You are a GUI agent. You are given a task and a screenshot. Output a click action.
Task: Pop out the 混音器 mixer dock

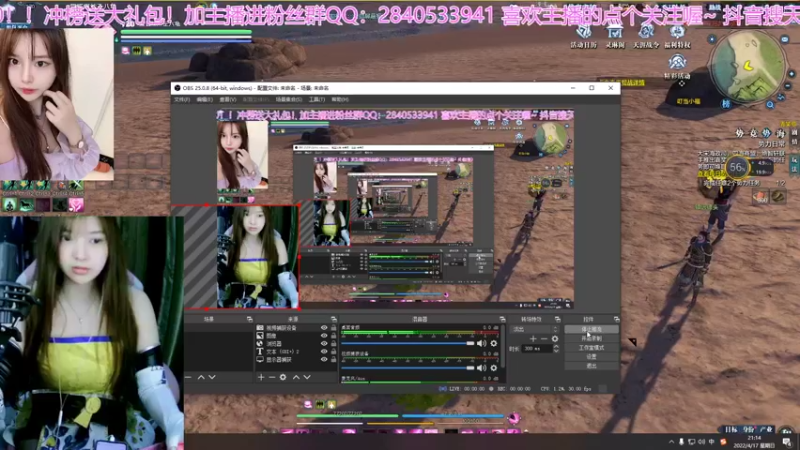[502, 319]
